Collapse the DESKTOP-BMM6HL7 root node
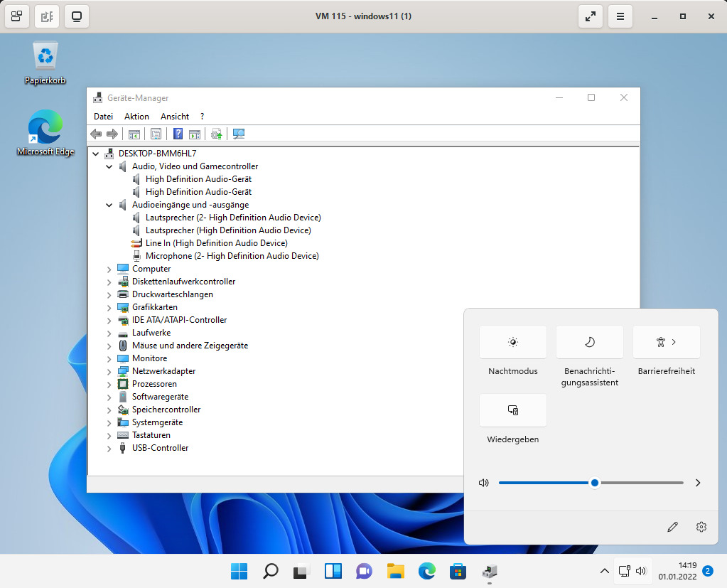 click(x=96, y=154)
